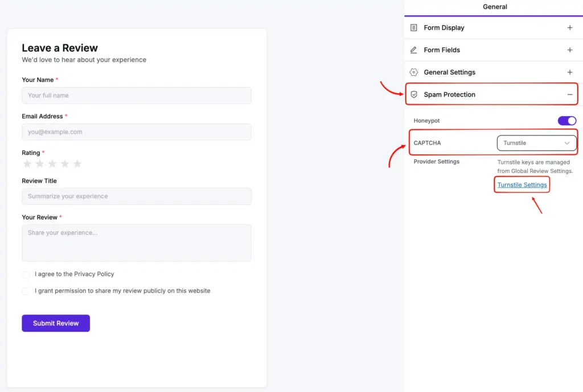The height and width of the screenshot is (392, 583).
Task: Check the permission to share review checkbox
Action: (26, 291)
